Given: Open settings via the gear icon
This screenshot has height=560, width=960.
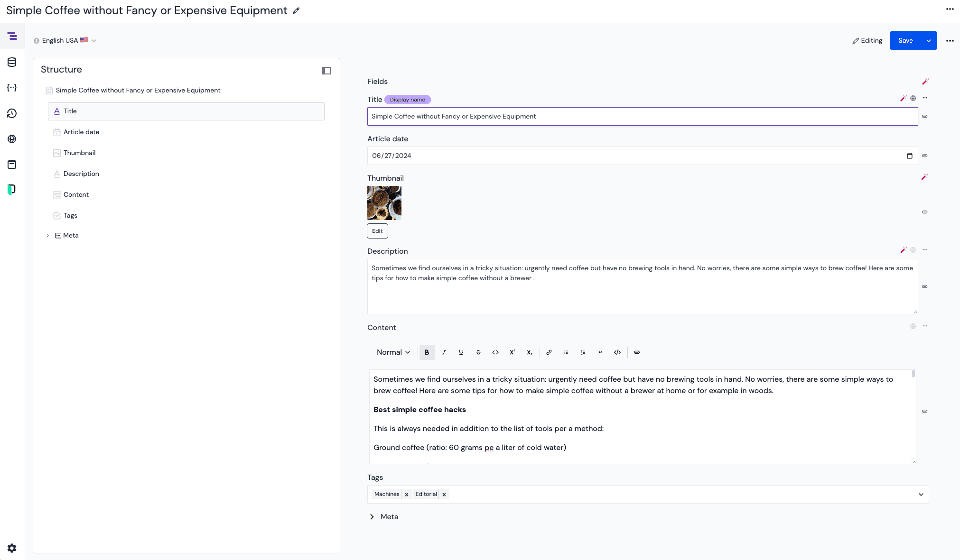Looking at the screenshot, I should [x=12, y=548].
